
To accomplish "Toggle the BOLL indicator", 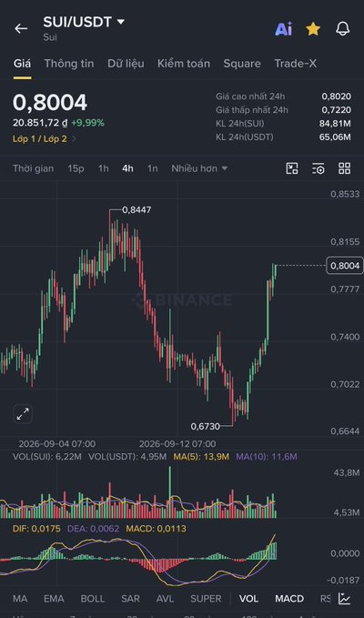I will click(x=93, y=598).
